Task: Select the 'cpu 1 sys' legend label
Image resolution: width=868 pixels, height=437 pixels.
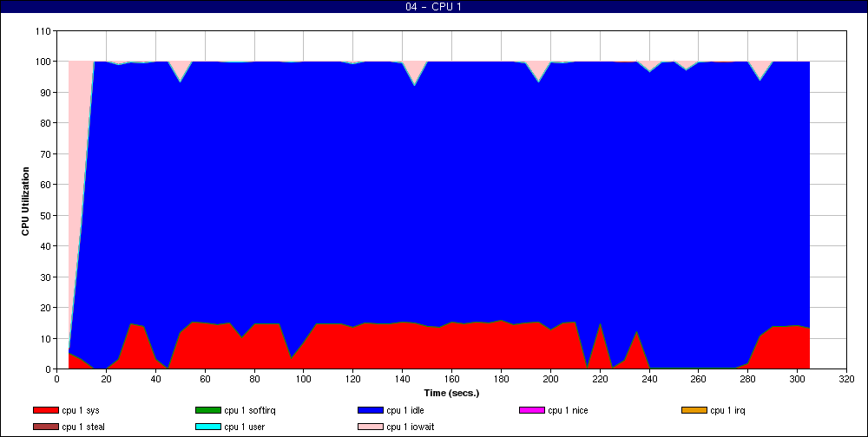Action: click(81, 411)
